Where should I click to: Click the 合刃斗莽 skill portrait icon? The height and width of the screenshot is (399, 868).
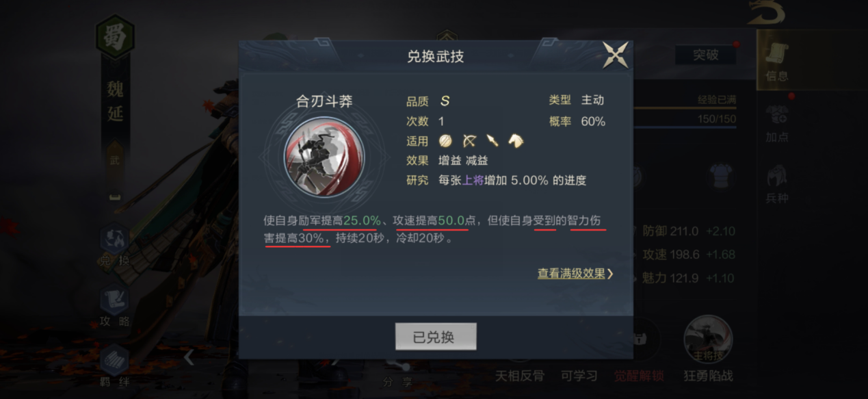tap(324, 157)
